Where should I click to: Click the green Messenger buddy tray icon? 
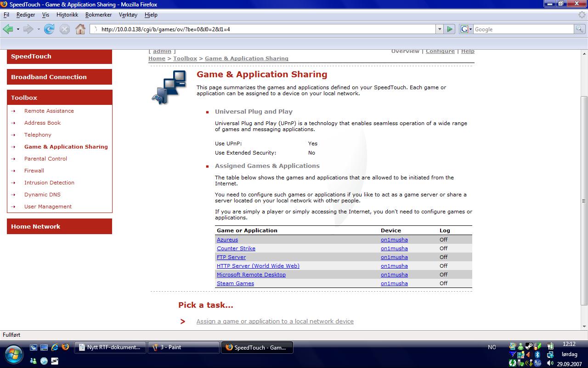tap(520, 346)
